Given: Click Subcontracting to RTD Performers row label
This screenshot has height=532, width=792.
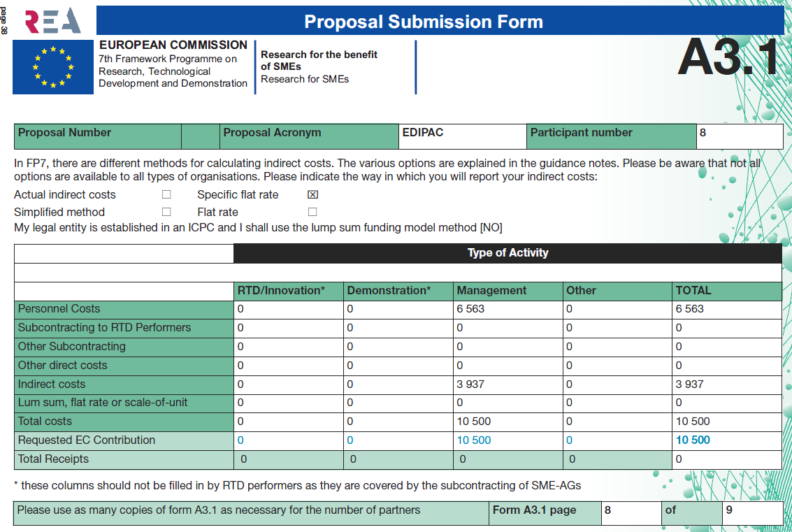Looking at the screenshot, I should (124, 328).
